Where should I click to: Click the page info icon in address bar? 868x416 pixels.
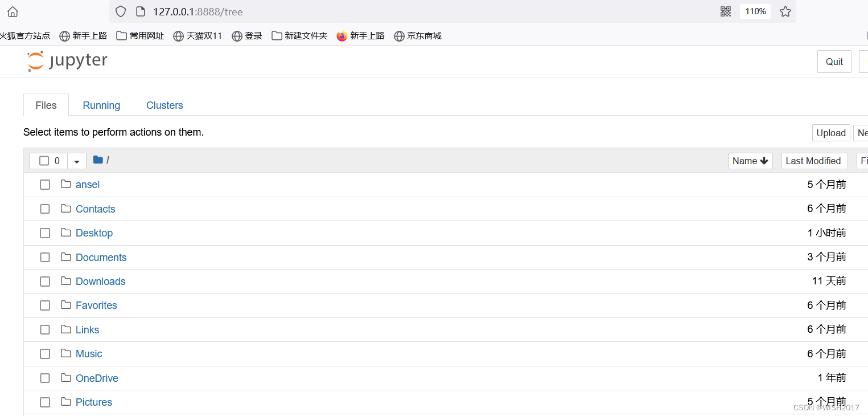(x=141, y=11)
